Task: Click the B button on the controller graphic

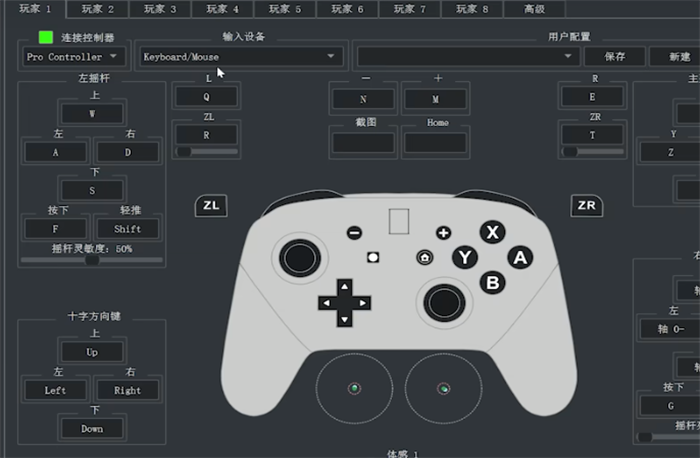Action: point(492,283)
